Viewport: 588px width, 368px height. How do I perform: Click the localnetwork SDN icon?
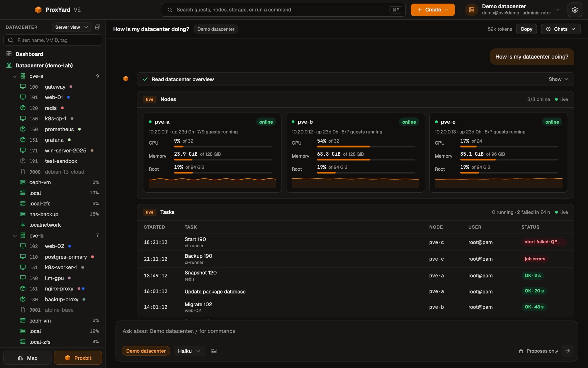pos(23,225)
